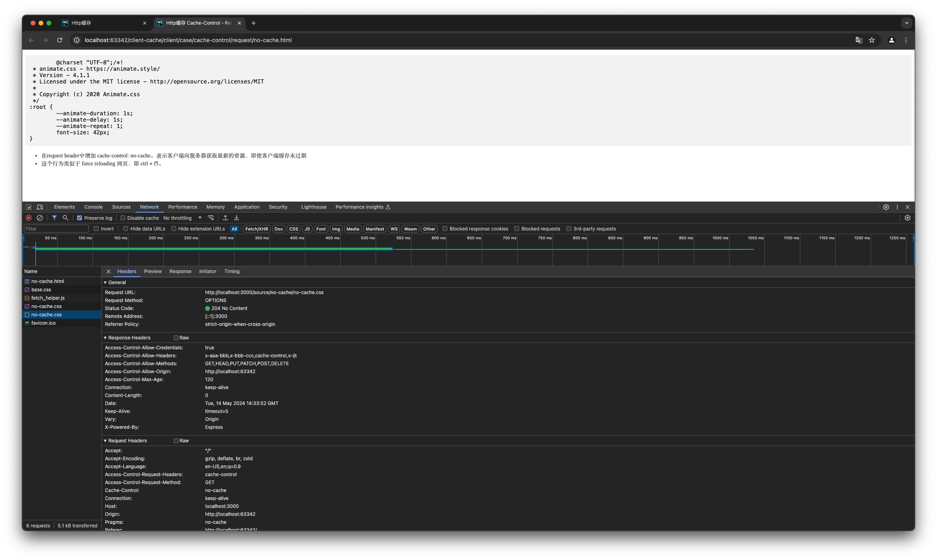Click the inspect element picker icon
The width and height of the screenshot is (937, 560).
point(29,207)
